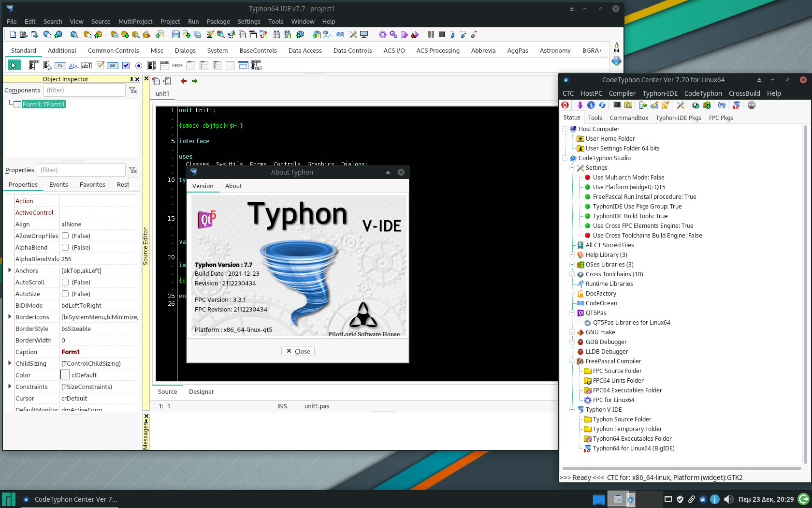Select Typhon64 for Linux64 (BigIDE) item
812x508 pixels.
(634, 448)
